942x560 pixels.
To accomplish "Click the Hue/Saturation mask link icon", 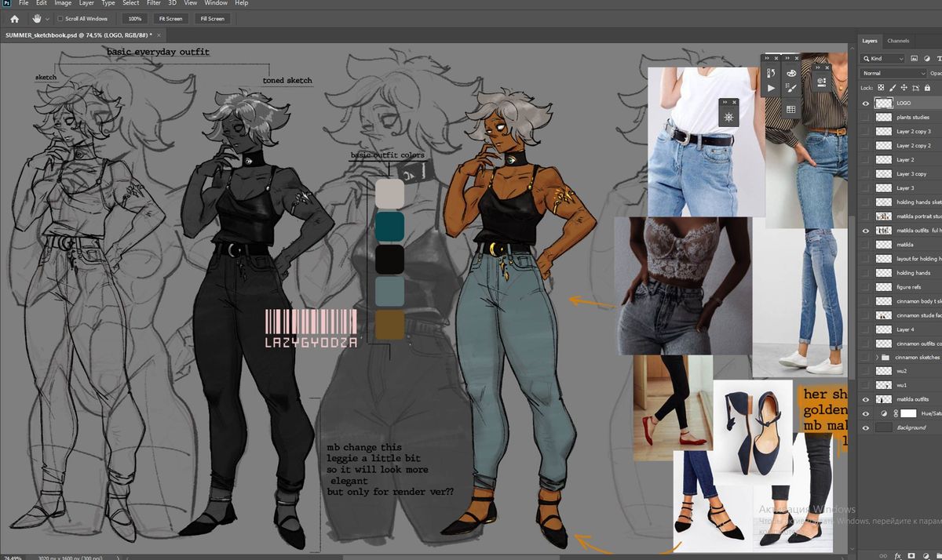I will coord(896,413).
